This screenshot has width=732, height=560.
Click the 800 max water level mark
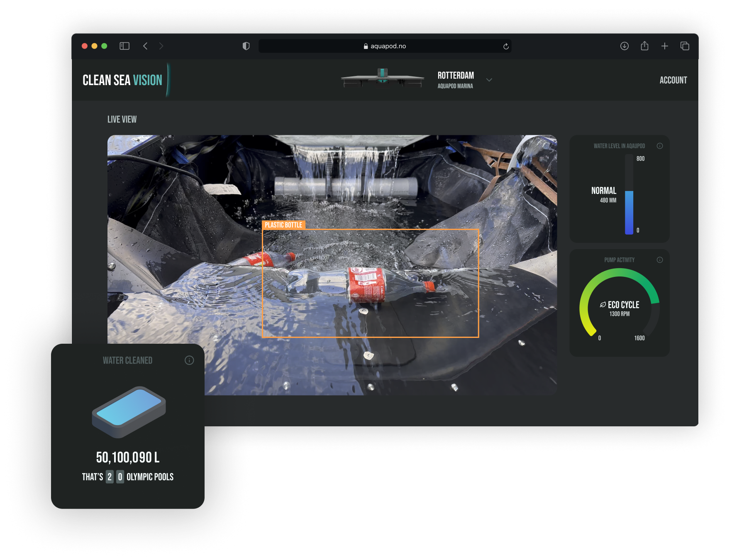(x=640, y=159)
